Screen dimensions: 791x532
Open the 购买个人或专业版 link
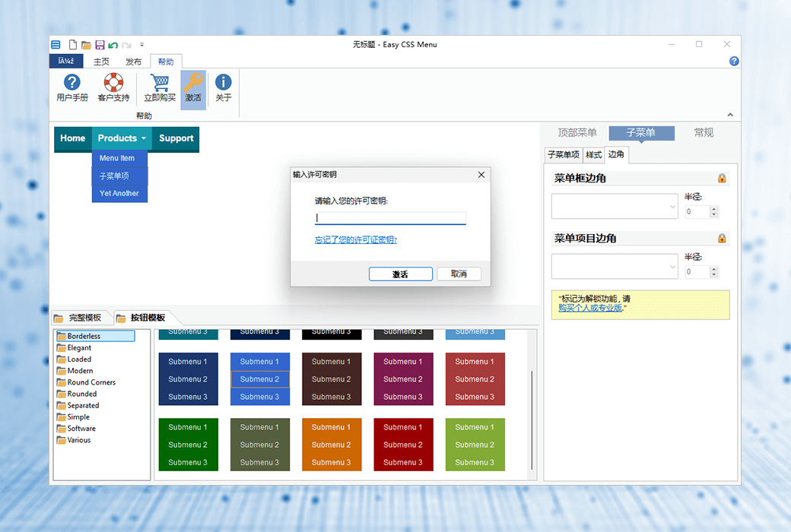tap(590, 308)
